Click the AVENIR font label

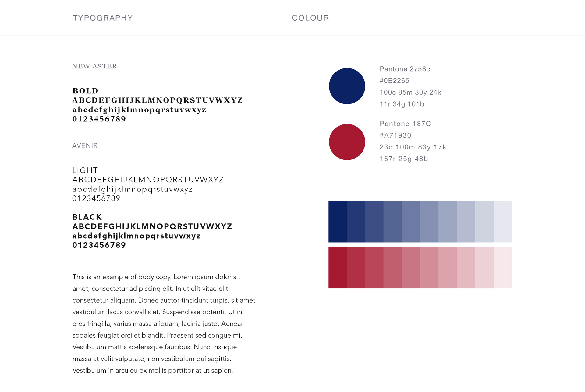pos(85,146)
